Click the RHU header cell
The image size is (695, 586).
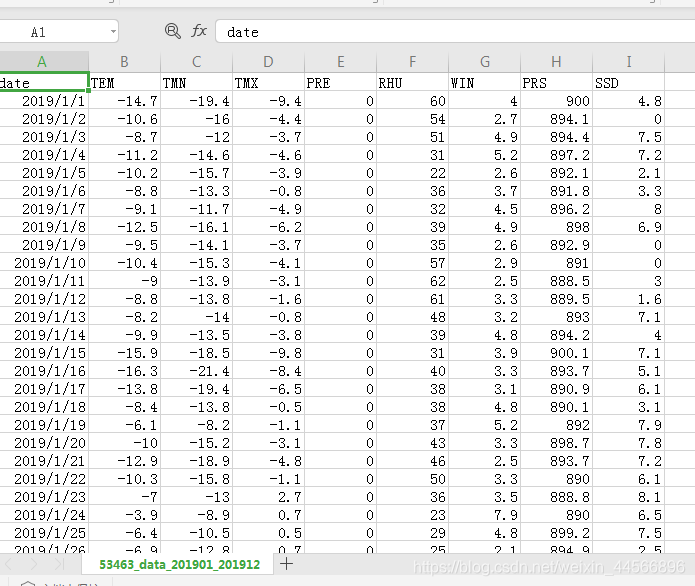pos(412,82)
